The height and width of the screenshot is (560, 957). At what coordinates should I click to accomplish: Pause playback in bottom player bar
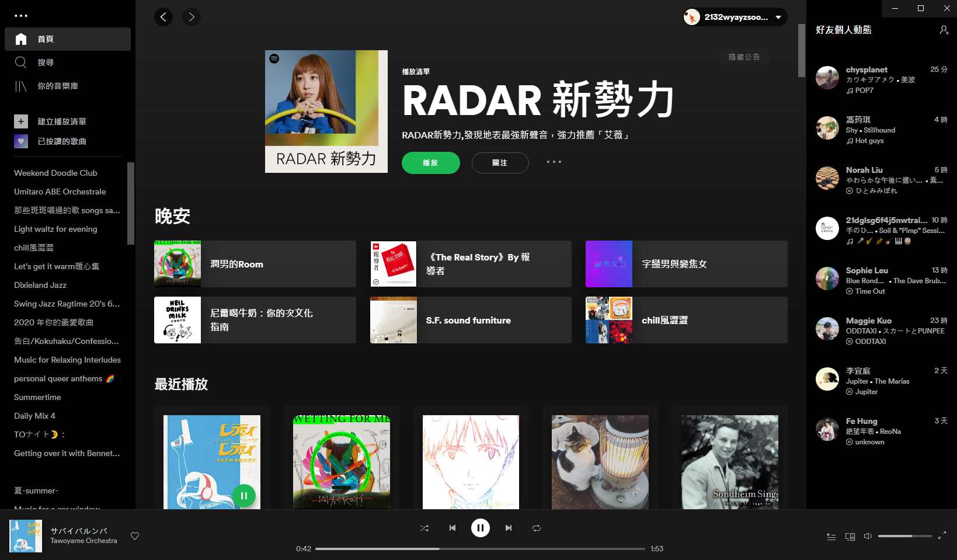[481, 528]
